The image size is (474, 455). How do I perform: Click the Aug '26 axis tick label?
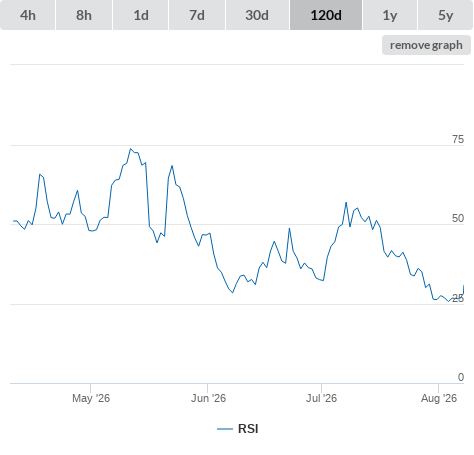(439, 398)
